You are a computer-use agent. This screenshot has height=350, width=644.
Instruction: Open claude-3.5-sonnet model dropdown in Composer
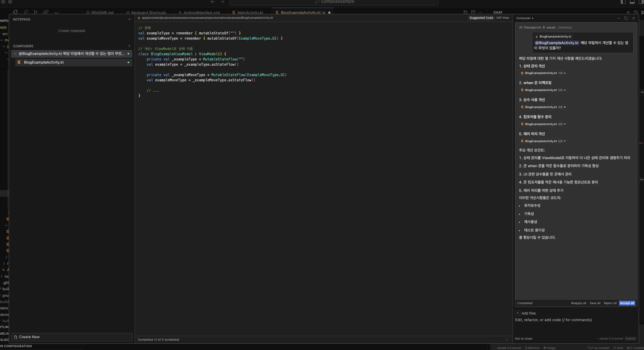pyautogui.click(x=610, y=339)
